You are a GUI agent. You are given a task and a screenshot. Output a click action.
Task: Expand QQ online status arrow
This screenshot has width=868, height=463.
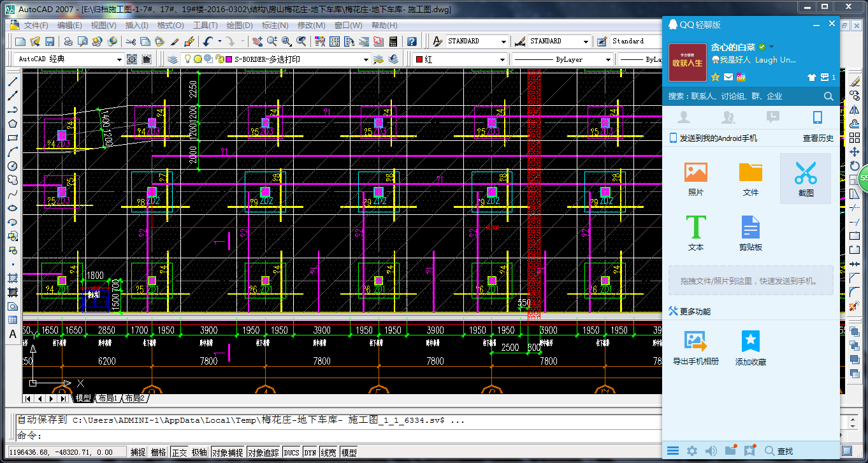coord(772,47)
